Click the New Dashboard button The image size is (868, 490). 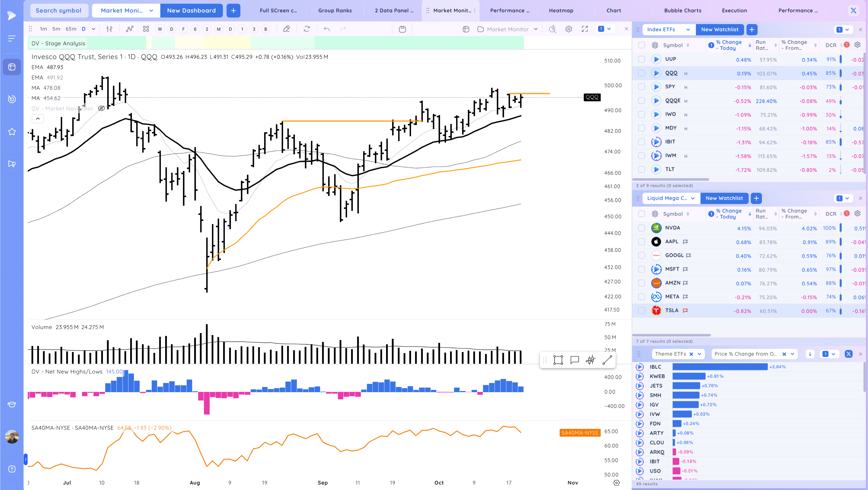click(191, 10)
